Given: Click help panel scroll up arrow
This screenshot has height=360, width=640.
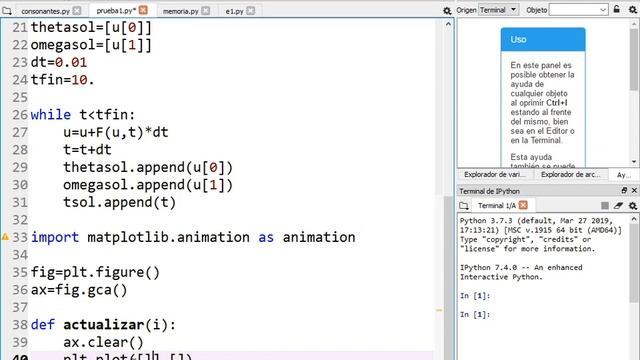Looking at the screenshot, I should coord(634,23).
